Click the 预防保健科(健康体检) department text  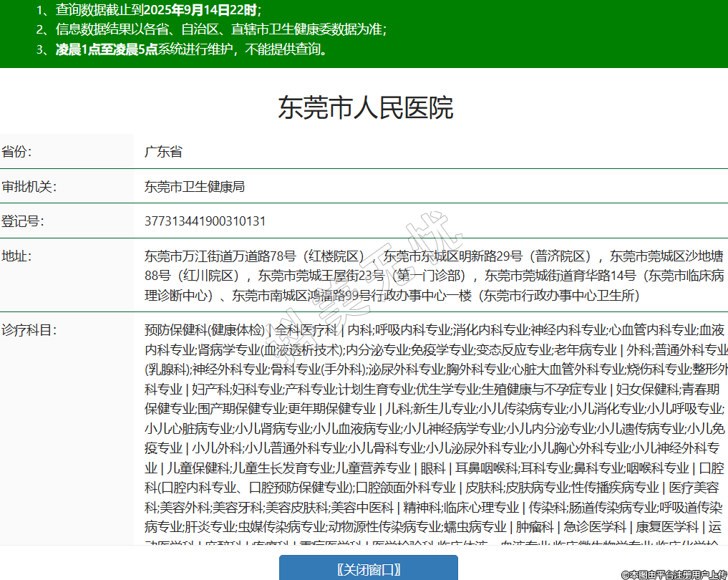[x=205, y=330]
